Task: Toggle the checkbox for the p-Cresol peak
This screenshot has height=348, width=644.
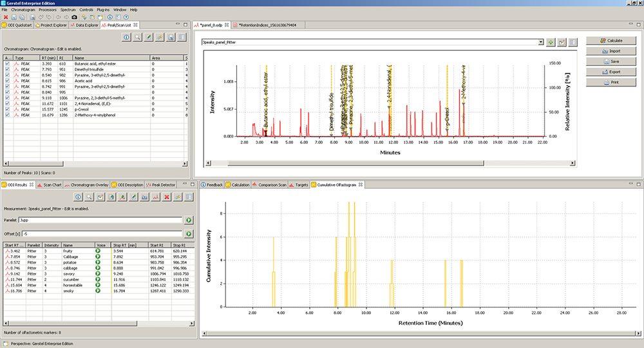Action: 8,109
